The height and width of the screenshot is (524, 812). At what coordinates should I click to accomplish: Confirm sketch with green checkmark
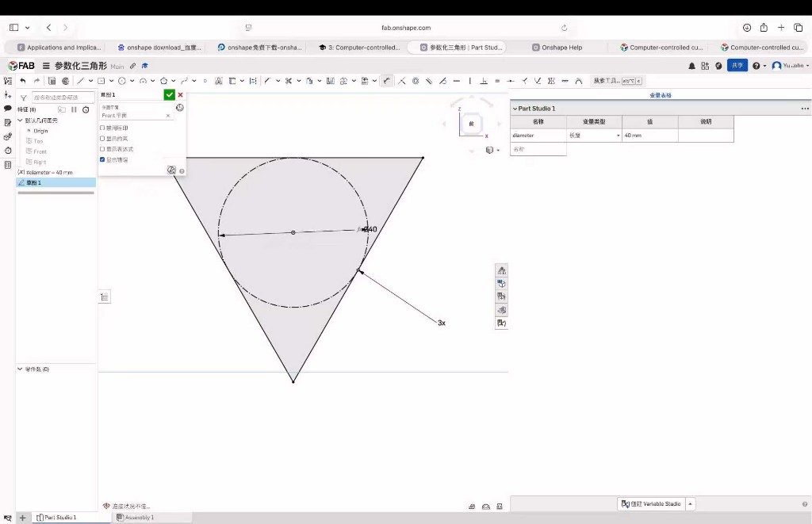[x=170, y=95]
